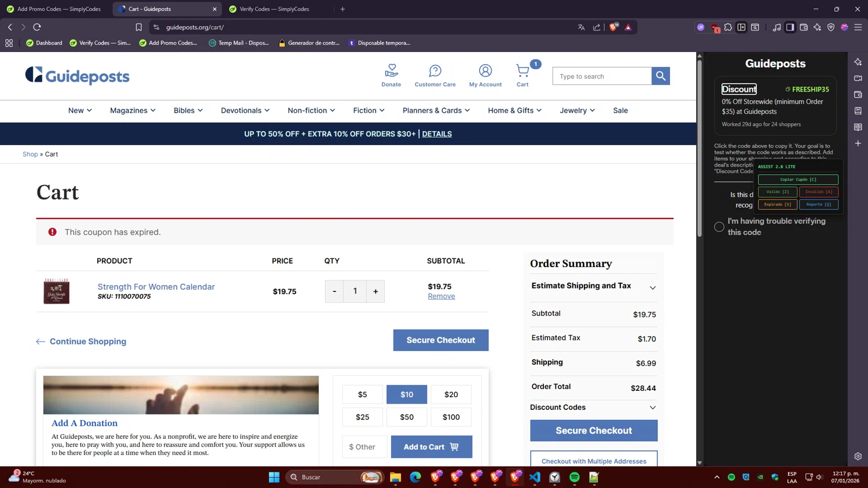Expand the Fiction menu dropdown

(369, 110)
